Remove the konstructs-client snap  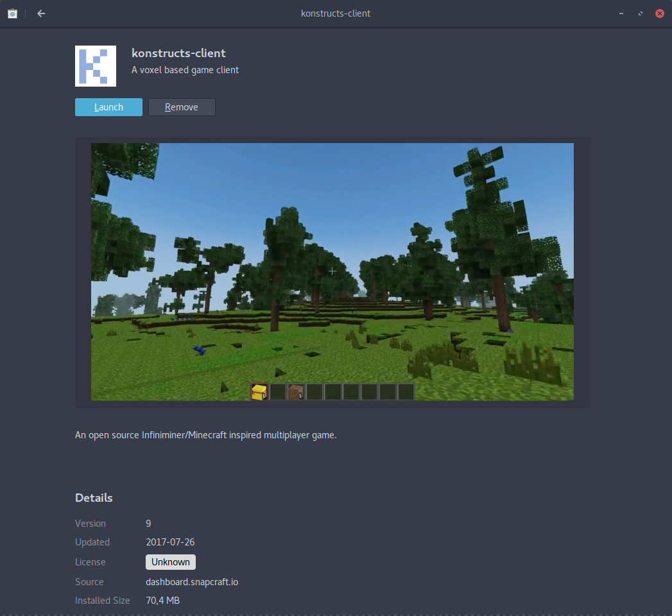182,107
